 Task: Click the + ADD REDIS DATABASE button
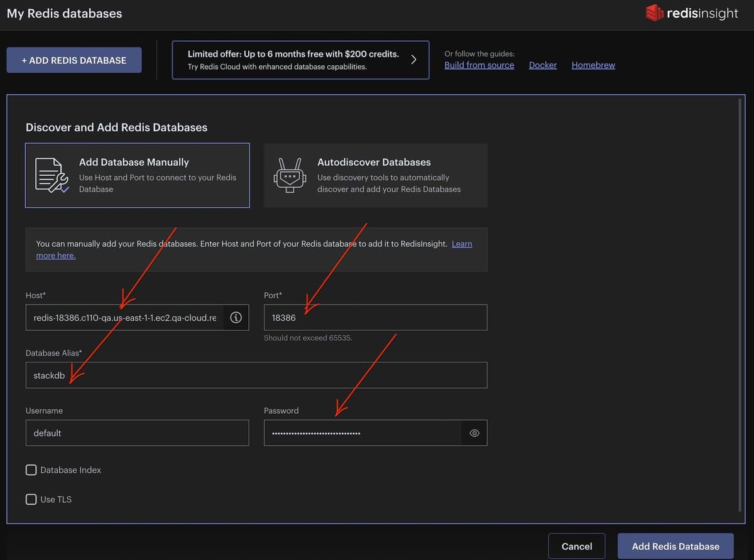pos(74,60)
